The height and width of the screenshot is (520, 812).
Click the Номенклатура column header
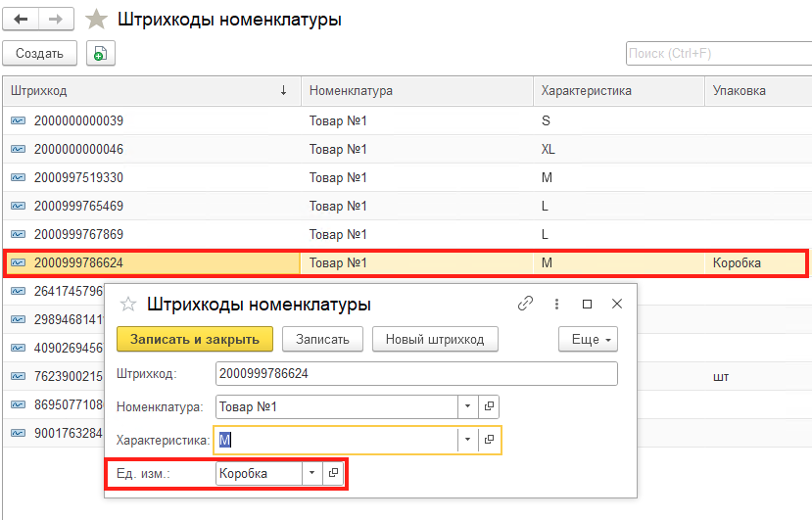tap(417, 91)
